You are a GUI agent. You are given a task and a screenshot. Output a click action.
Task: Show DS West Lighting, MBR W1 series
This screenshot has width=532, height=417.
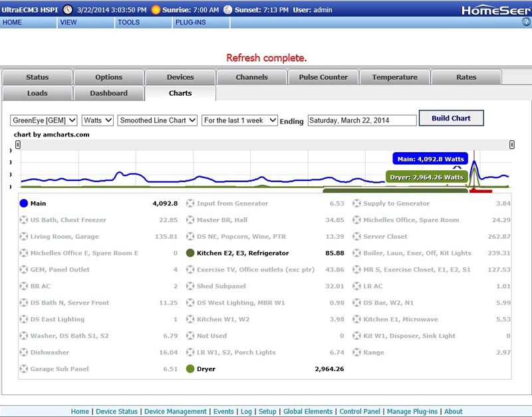click(x=190, y=303)
